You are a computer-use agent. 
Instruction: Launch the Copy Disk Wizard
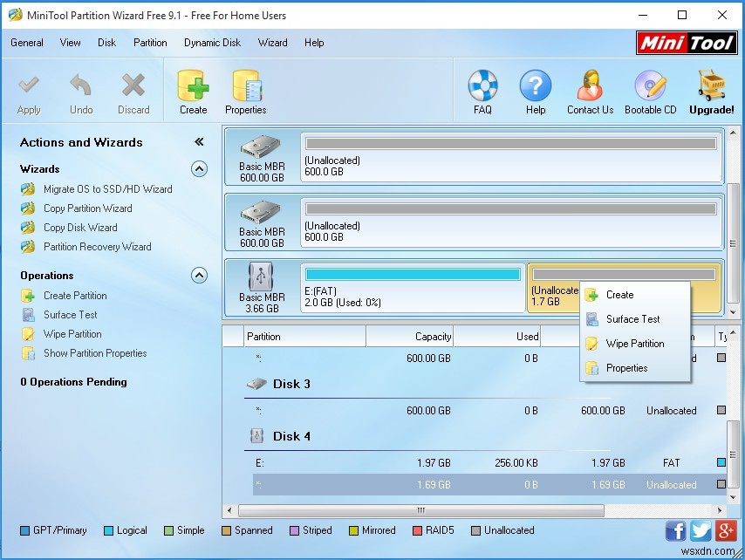79,228
